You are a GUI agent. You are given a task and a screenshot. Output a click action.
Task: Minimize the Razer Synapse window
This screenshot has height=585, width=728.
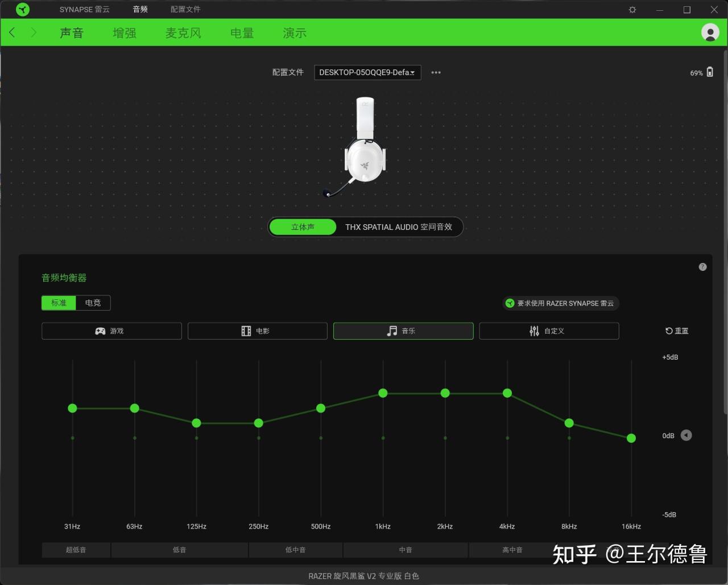[660, 10]
